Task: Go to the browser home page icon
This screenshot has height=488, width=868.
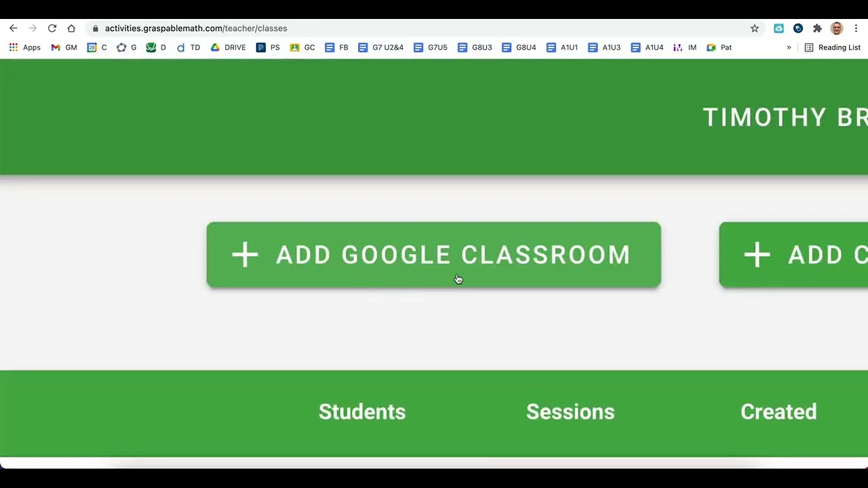Action: point(71,28)
